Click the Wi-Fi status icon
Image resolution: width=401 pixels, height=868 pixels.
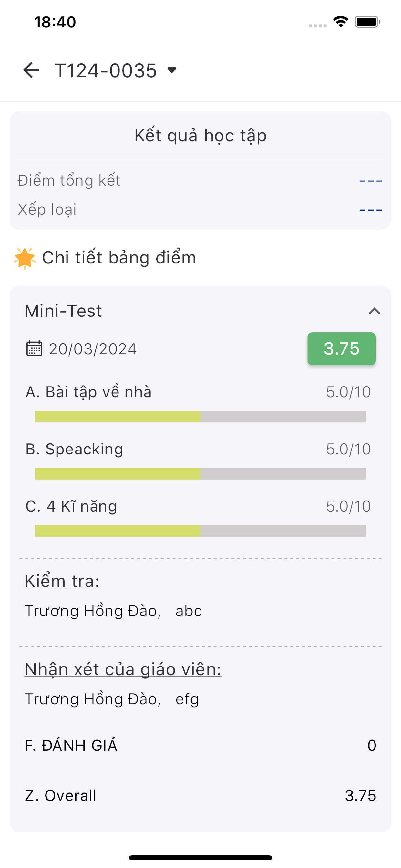click(341, 22)
